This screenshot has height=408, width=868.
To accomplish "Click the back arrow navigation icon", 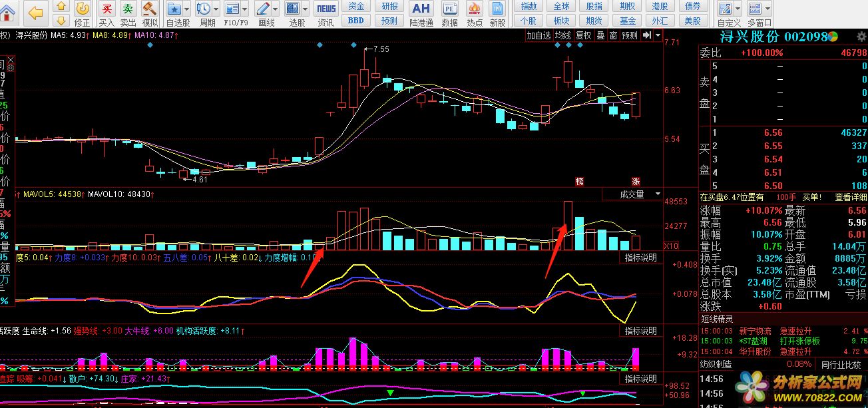I will (x=35, y=13).
